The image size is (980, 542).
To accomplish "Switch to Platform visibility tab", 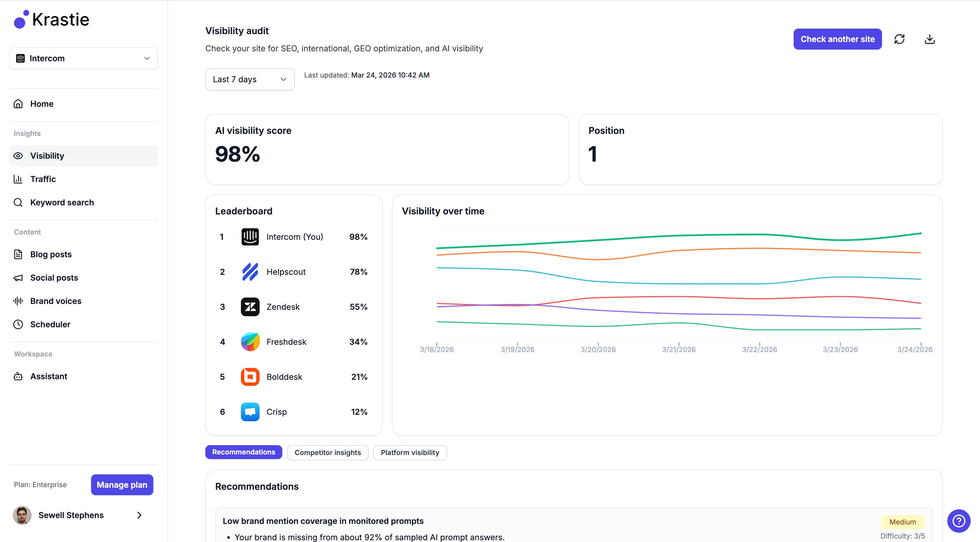I will [x=410, y=452].
